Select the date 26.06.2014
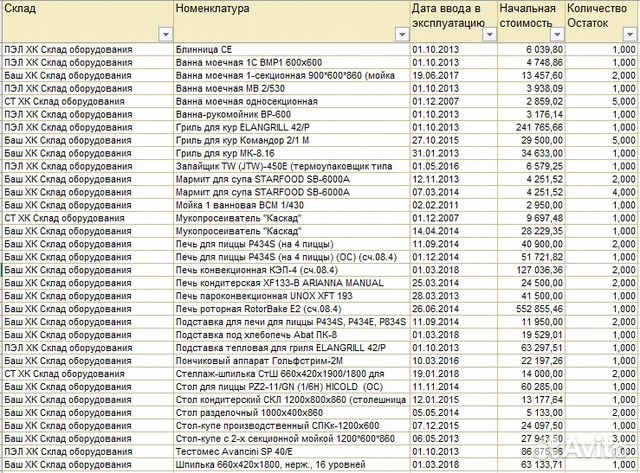This screenshot has width=640, height=473. [453, 309]
